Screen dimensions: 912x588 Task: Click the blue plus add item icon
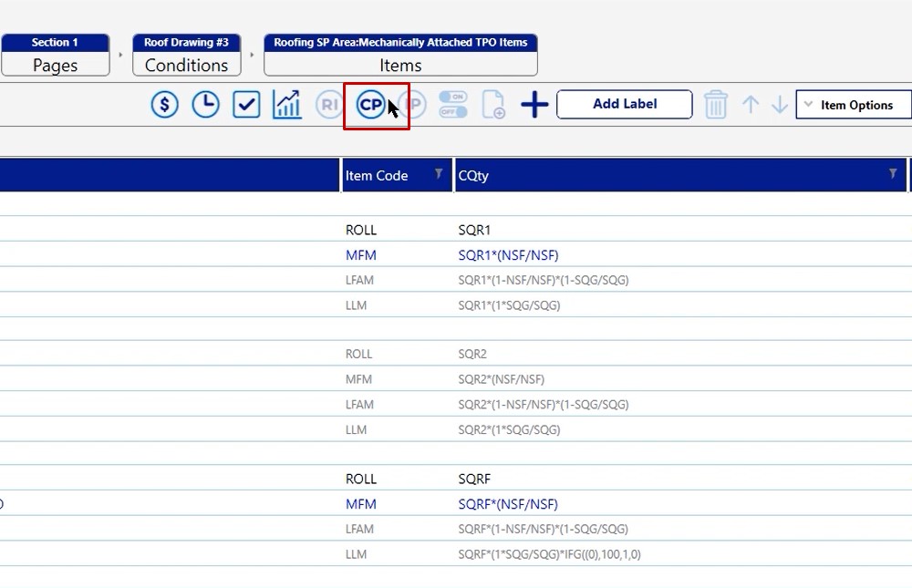pos(534,105)
